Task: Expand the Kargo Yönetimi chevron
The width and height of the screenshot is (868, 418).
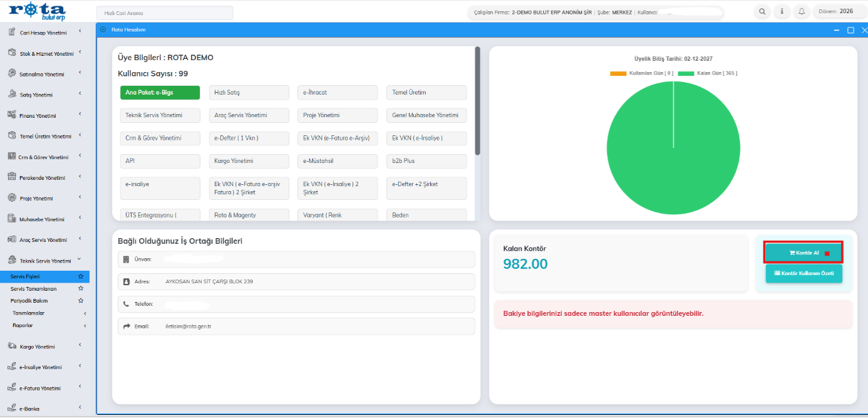Action: coord(80,346)
